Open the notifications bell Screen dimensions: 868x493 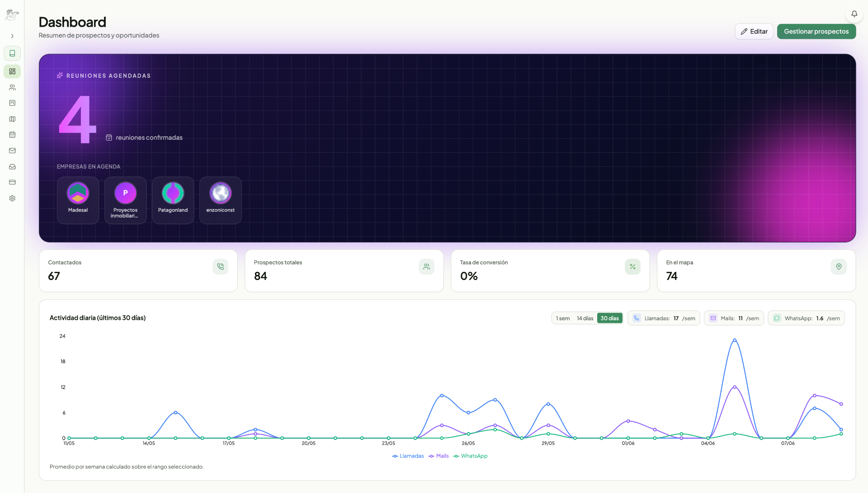pos(854,14)
